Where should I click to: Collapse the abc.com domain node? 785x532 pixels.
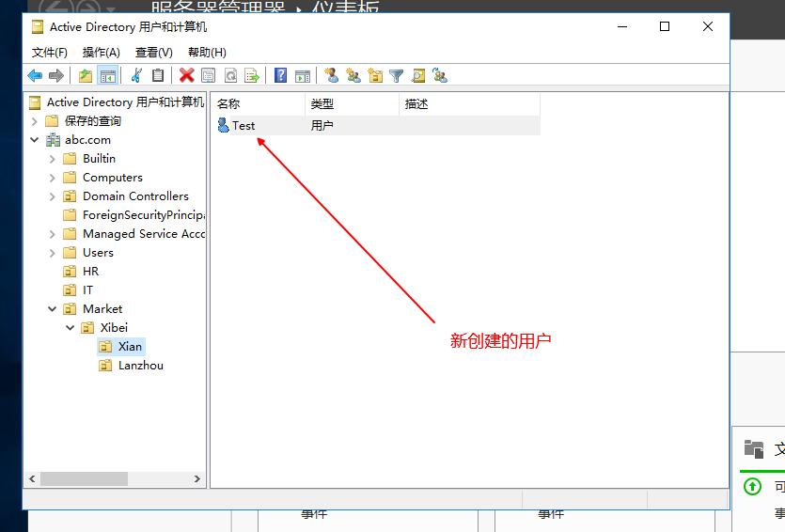point(34,140)
